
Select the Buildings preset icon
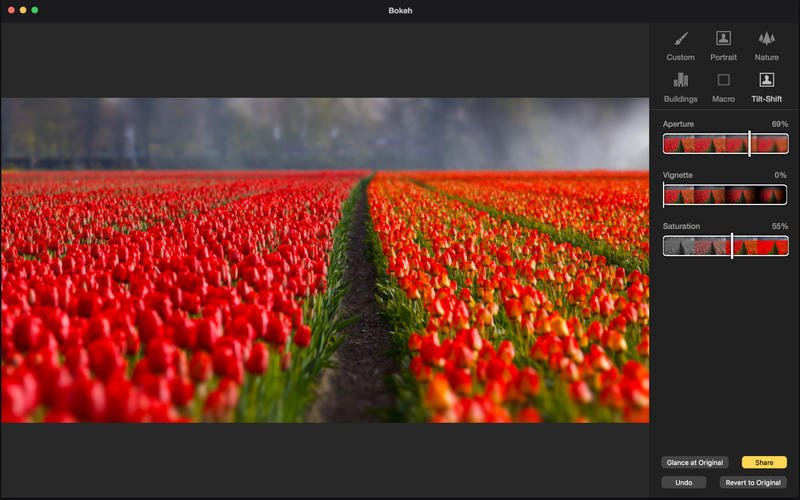(x=681, y=80)
